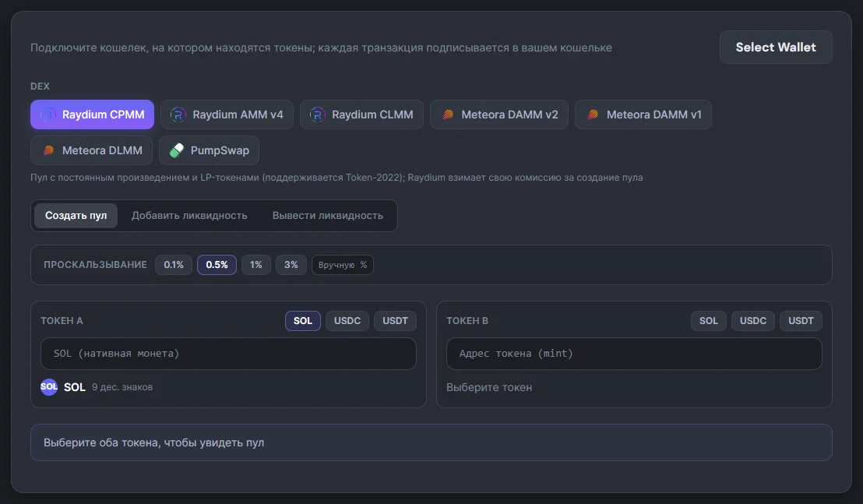The image size is (863, 504).
Task: Click the Выберите токен hint text
Action: [x=489, y=387]
